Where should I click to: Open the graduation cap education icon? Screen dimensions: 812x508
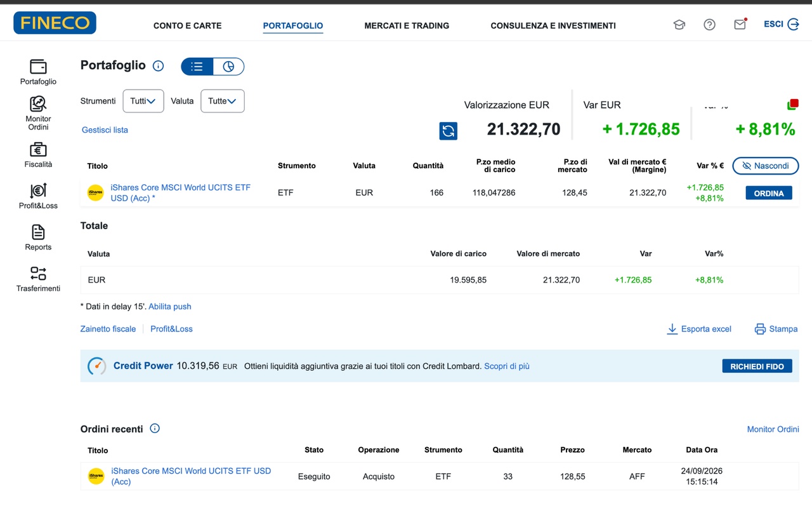coord(679,25)
